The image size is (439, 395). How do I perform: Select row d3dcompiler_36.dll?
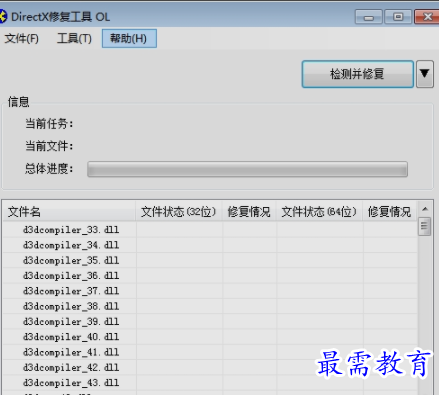(210, 276)
